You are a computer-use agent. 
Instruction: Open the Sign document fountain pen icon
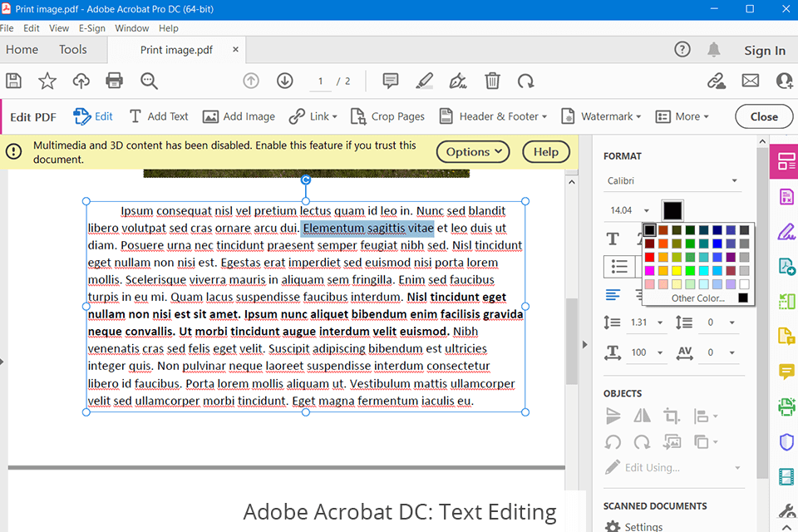[458, 81]
